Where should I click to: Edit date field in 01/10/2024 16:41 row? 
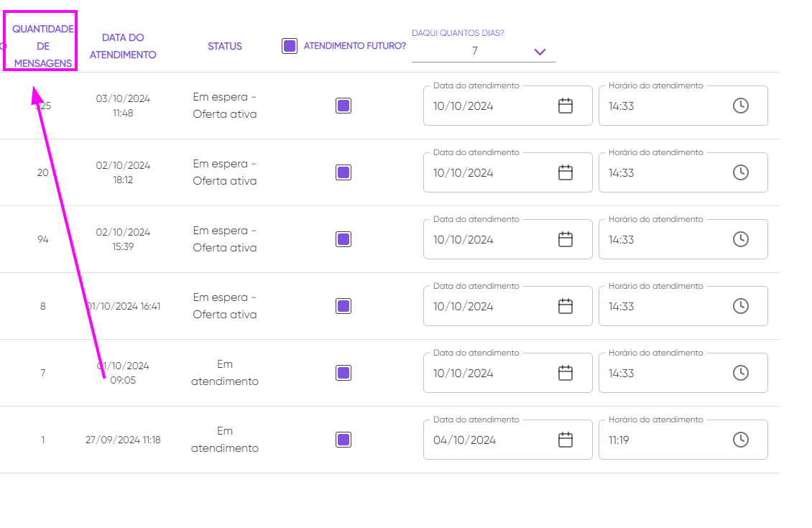coord(507,306)
